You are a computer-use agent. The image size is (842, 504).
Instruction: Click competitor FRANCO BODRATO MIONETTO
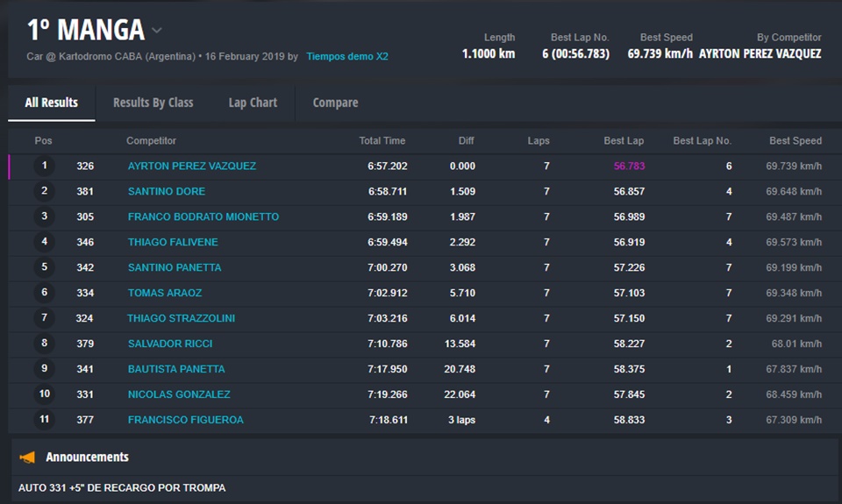click(203, 217)
